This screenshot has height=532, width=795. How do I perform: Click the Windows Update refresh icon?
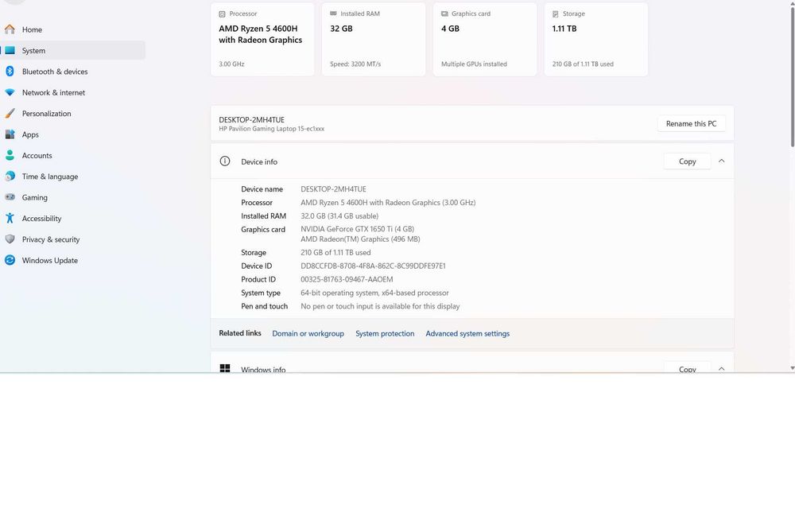click(10, 260)
